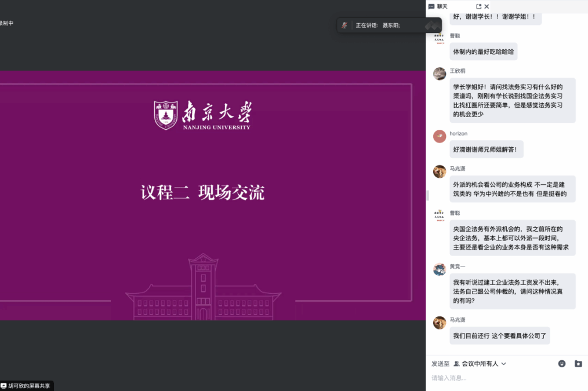
Task: Open the emoji picker
Action: pyautogui.click(x=561, y=364)
